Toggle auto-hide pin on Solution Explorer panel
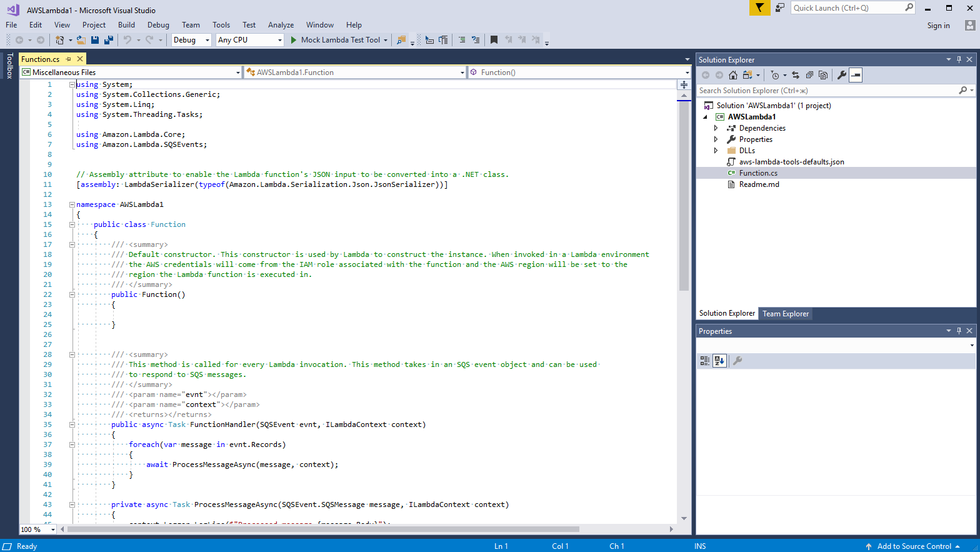This screenshot has width=980, height=552. [959, 59]
